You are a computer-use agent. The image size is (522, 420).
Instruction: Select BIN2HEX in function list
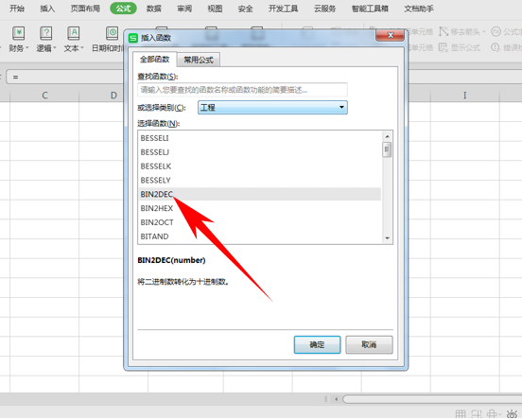259,208
